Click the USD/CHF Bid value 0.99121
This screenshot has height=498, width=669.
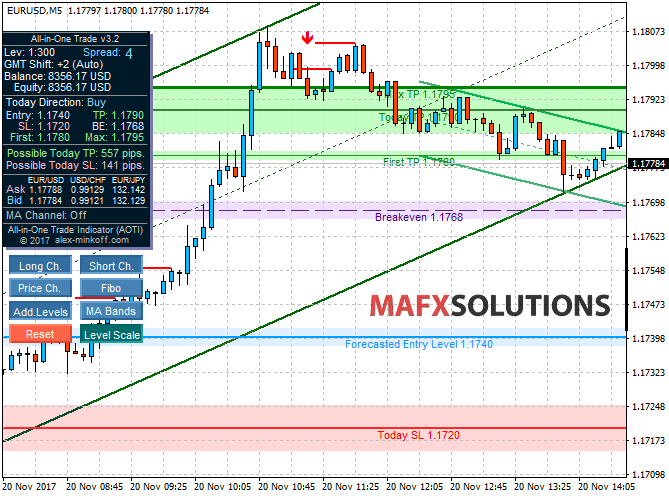click(87, 201)
